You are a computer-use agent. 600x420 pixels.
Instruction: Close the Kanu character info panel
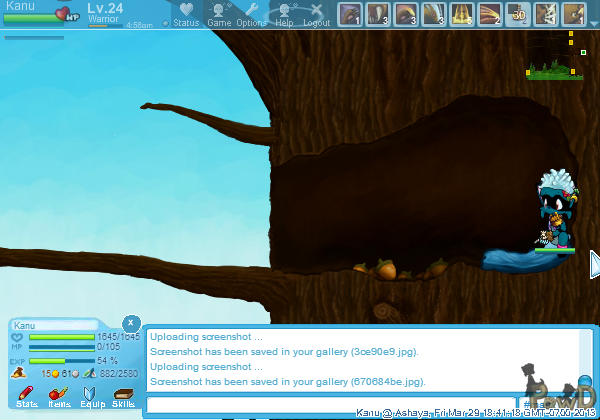click(131, 323)
